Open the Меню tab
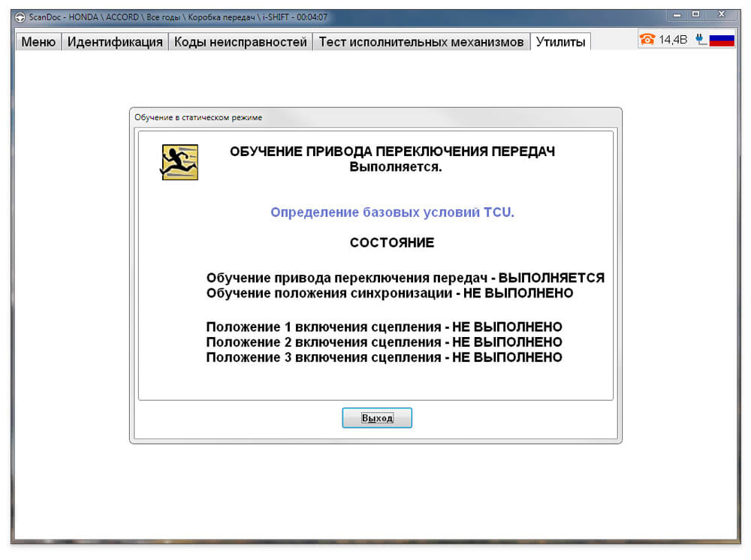The height and width of the screenshot is (560, 751). [38, 41]
